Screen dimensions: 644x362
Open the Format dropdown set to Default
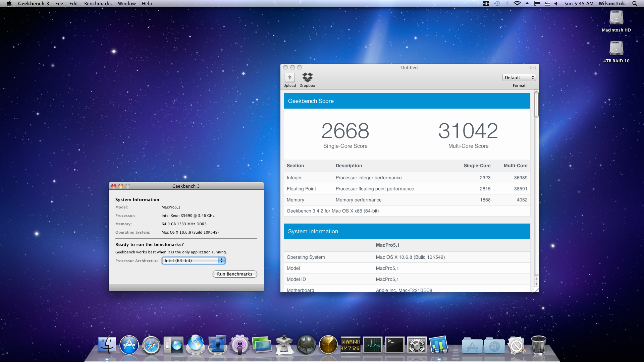point(519,77)
